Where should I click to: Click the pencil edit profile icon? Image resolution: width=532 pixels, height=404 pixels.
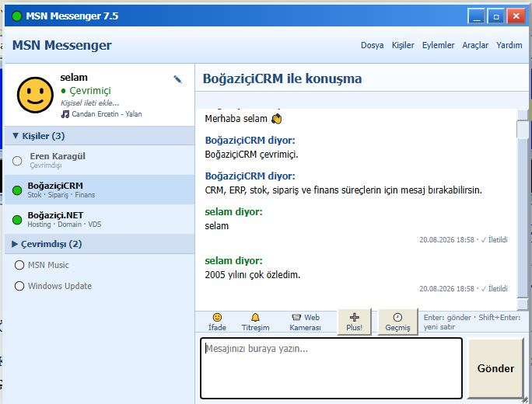tap(177, 79)
